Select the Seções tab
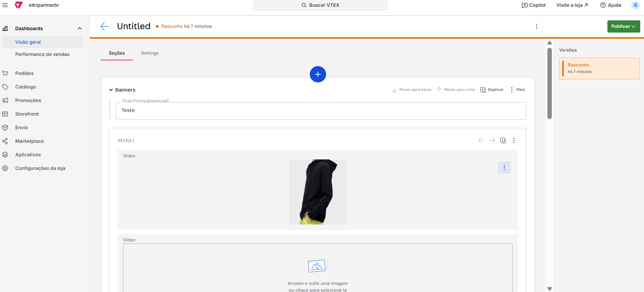This screenshot has height=292, width=644. point(117,53)
